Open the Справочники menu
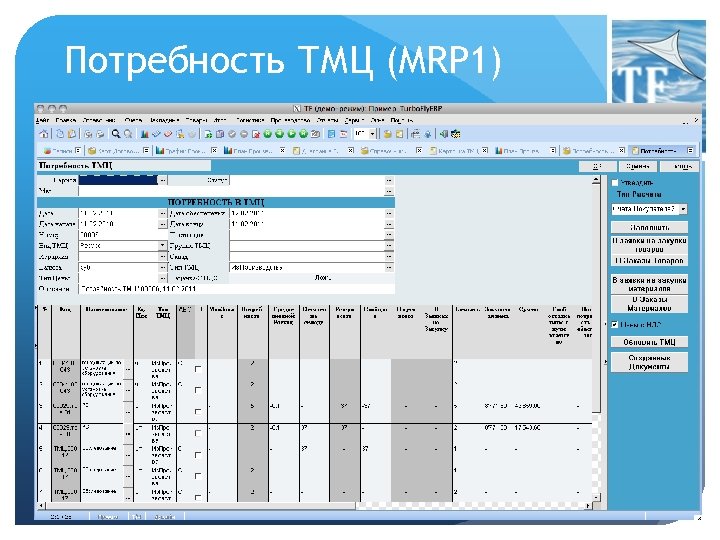 click(99, 120)
